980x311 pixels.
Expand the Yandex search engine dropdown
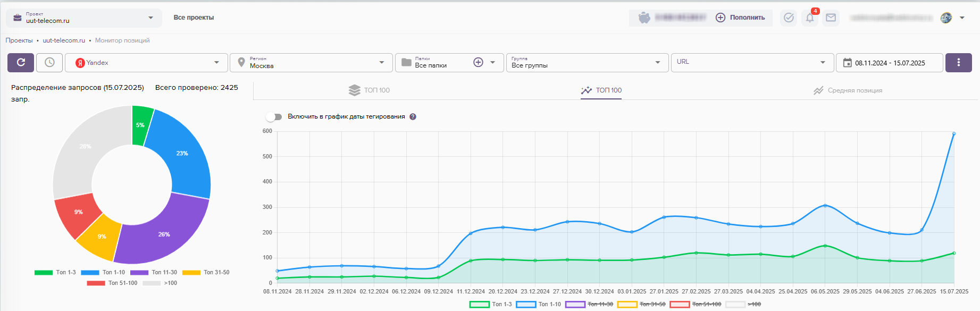(146, 63)
